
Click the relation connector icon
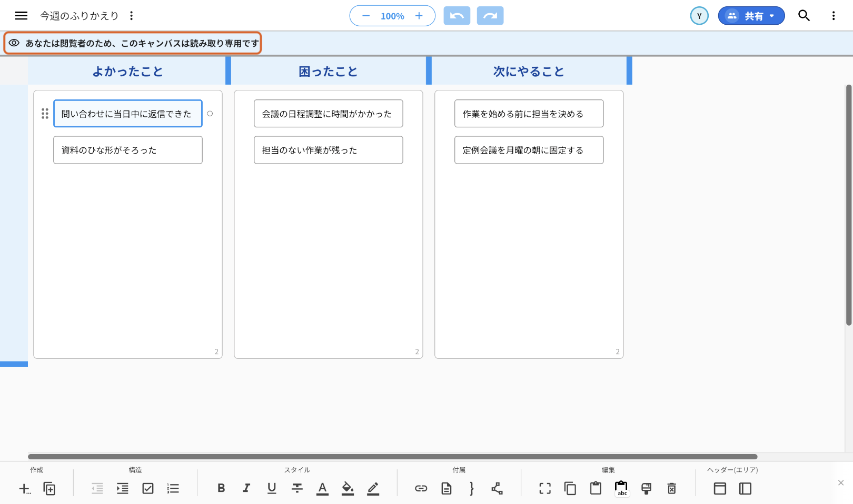(x=497, y=489)
